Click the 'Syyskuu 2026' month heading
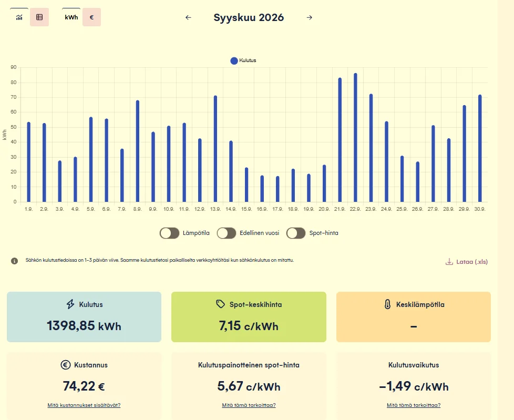This screenshot has width=514, height=420. tap(249, 17)
